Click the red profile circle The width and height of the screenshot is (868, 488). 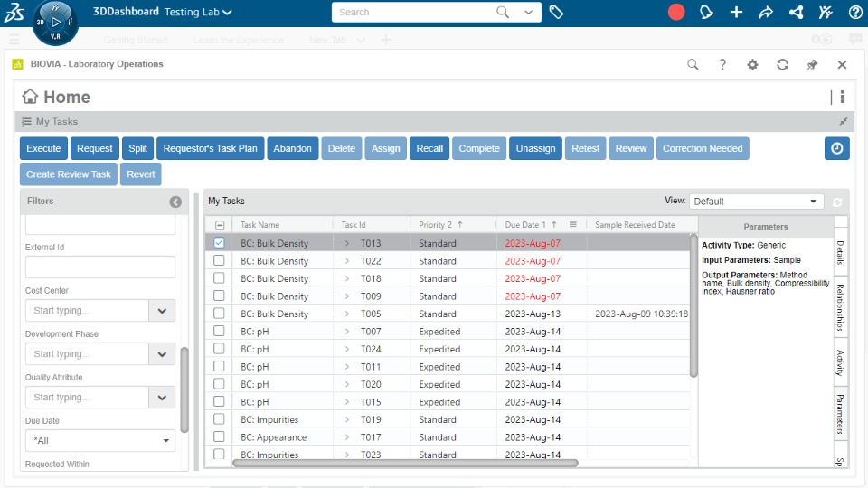point(676,12)
